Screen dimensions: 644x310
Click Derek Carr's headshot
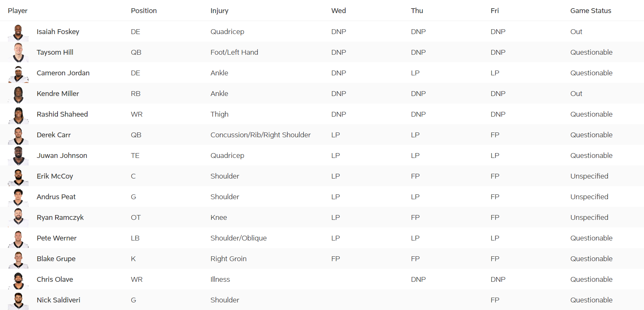(x=18, y=136)
